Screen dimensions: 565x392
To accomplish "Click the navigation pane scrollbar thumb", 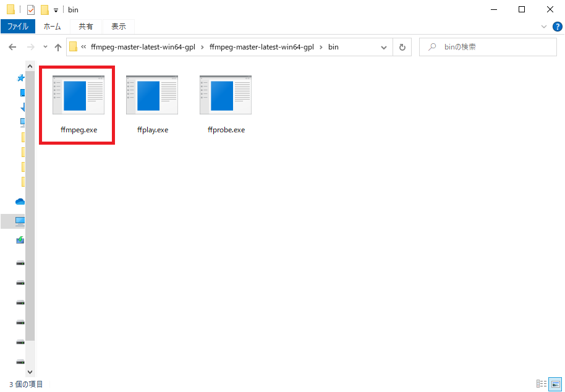I will pos(30,206).
